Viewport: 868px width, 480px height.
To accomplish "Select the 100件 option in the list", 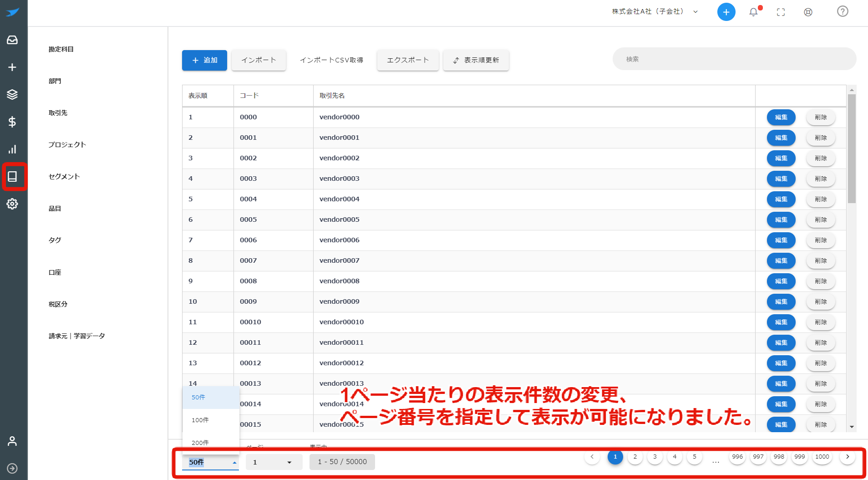I will (211, 420).
